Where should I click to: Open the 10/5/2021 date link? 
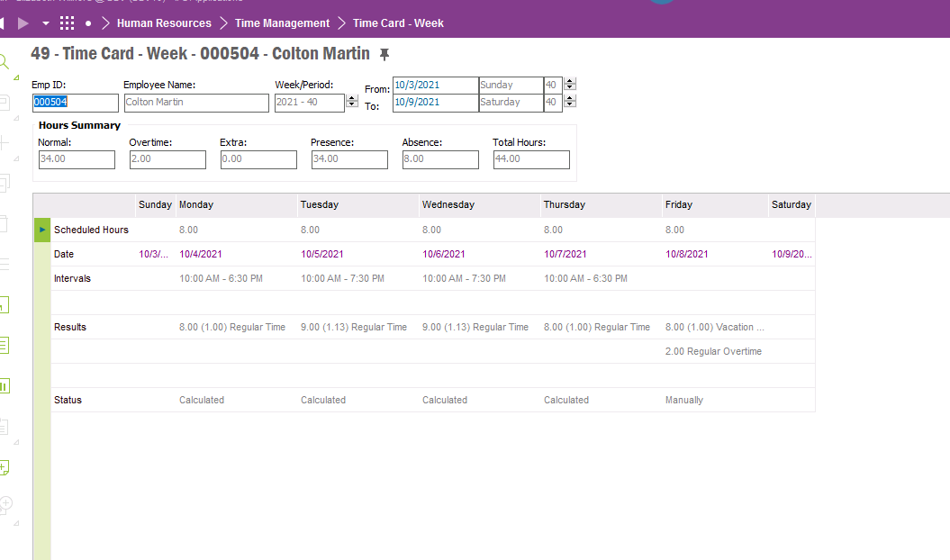pos(322,255)
